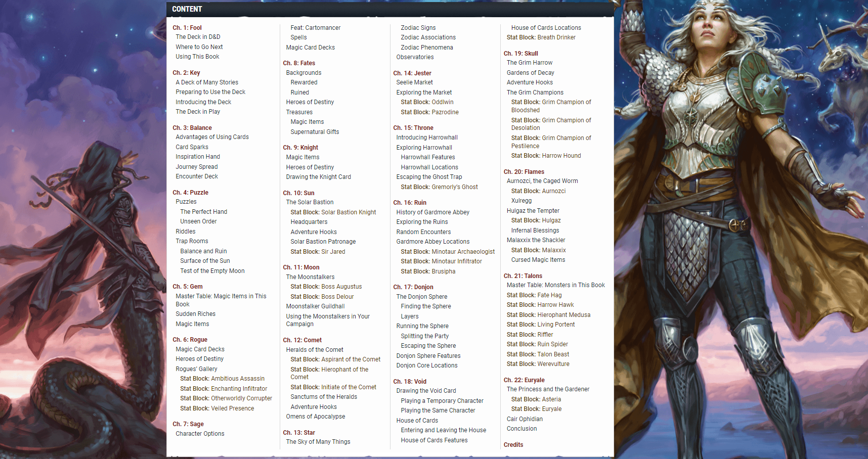
Task: Open Ch. 17: Donjon chapter
Action: [413, 287]
